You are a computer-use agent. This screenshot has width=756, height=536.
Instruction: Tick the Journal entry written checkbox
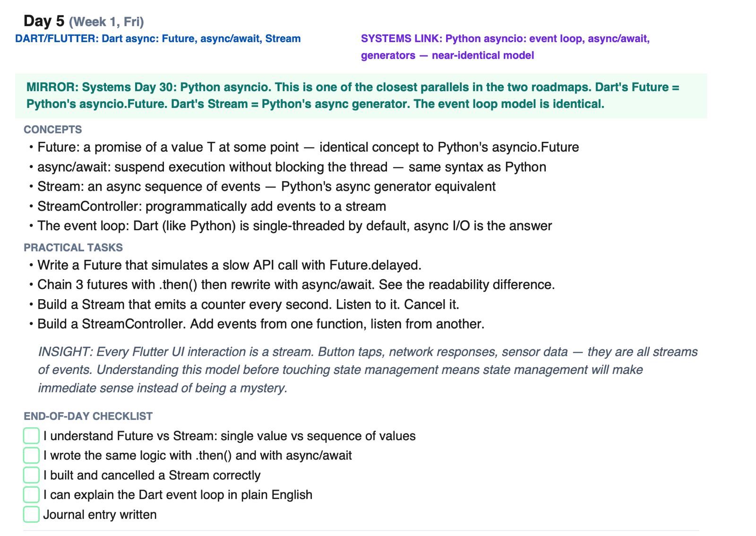tap(31, 514)
